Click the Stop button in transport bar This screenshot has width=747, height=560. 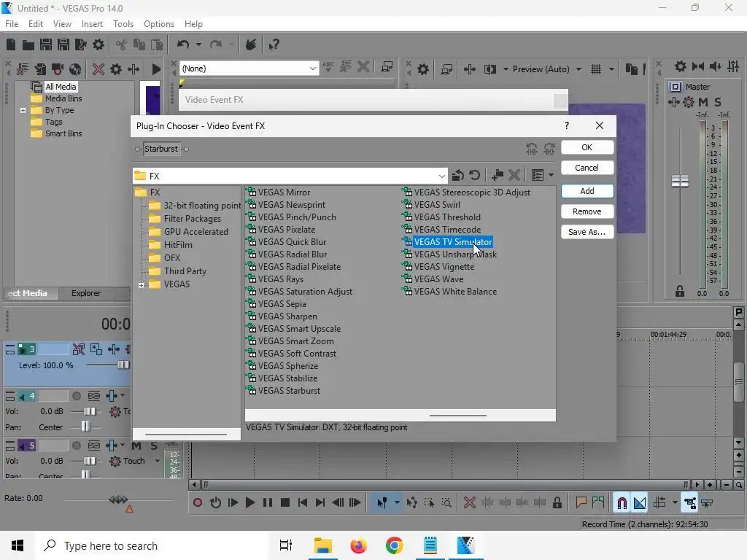click(285, 502)
